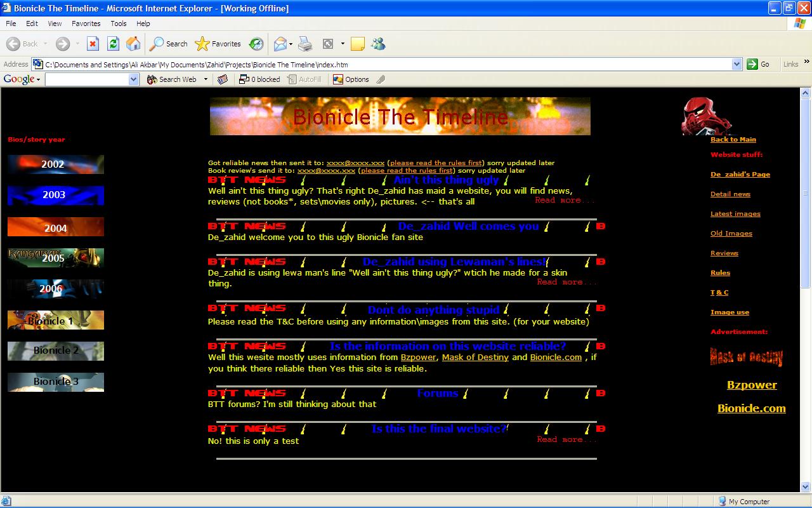Viewport: 812px width, 508px height.
Task: Select the 2003 story year banner
Action: point(56,196)
